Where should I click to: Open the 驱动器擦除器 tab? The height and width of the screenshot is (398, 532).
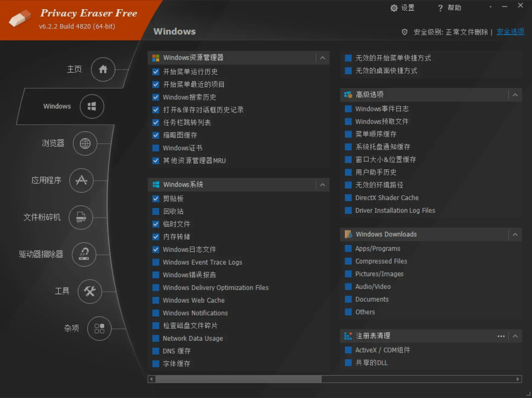(41, 254)
